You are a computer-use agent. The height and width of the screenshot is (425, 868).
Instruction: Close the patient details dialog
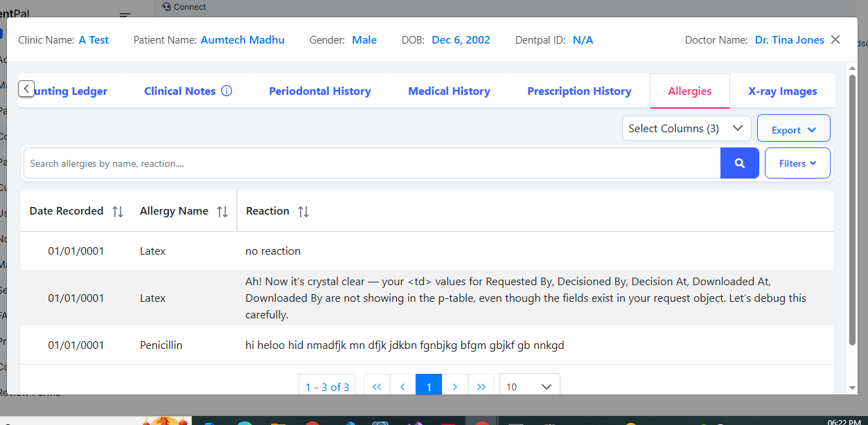click(835, 39)
